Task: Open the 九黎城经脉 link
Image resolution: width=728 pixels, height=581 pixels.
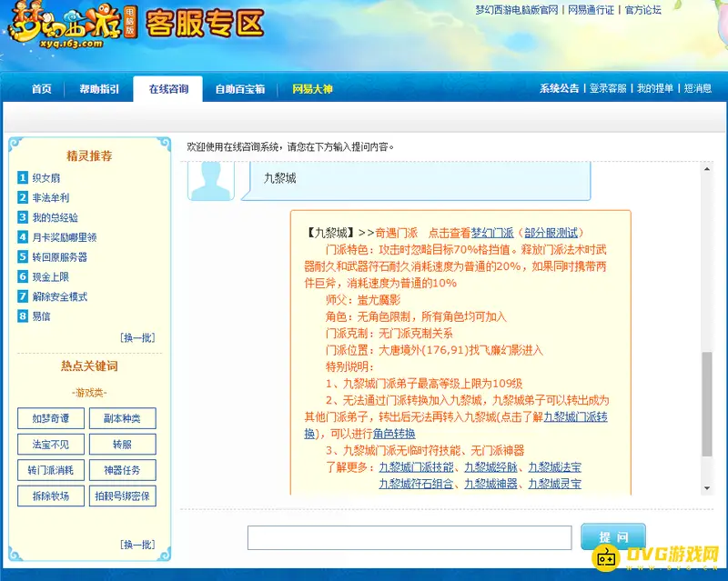Action: [x=490, y=466]
